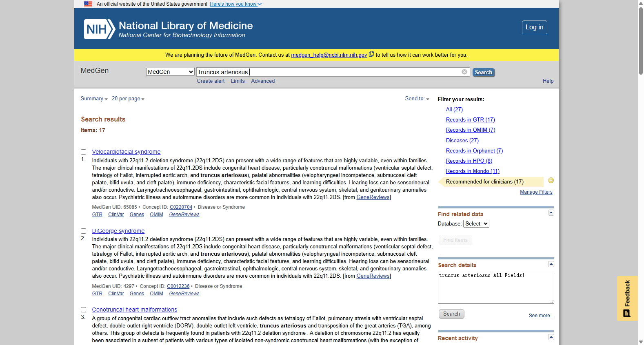The image size is (644, 345).
Task: Click the page vertical scrollbar
Action: [641, 41]
